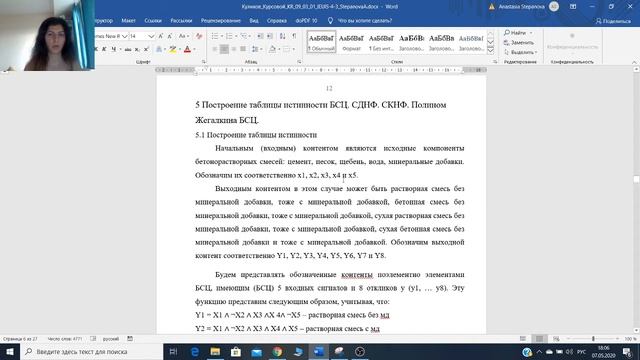Open ribbon display options icon
Viewport: 640px width, 360px height.
point(573,7)
